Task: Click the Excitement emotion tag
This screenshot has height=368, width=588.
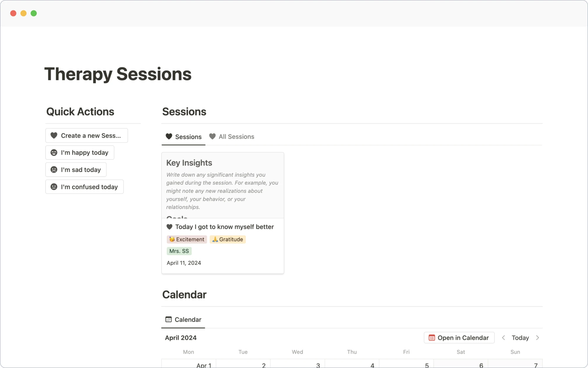Action: click(x=186, y=239)
